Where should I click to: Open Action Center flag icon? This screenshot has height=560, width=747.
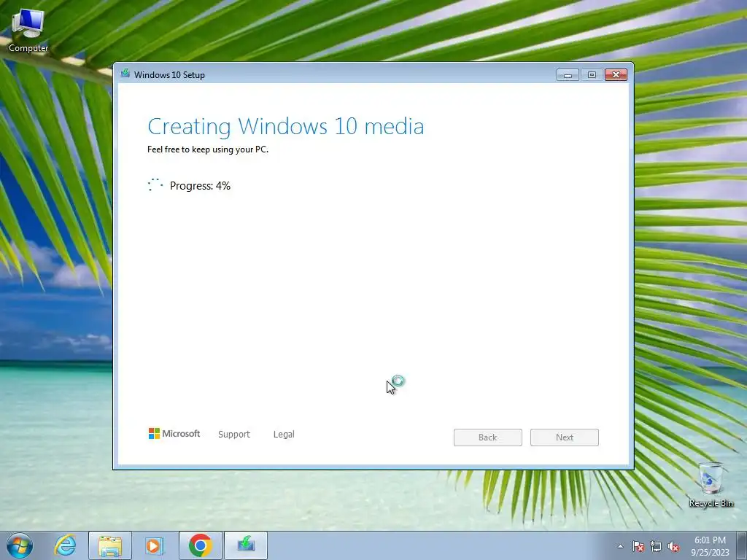point(638,547)
